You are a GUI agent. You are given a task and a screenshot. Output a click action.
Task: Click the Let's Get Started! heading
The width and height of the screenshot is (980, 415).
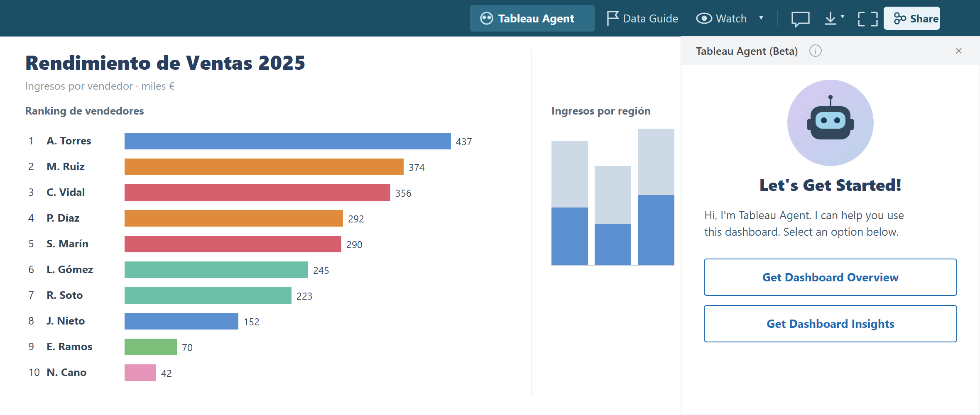(x=831, y=185)
